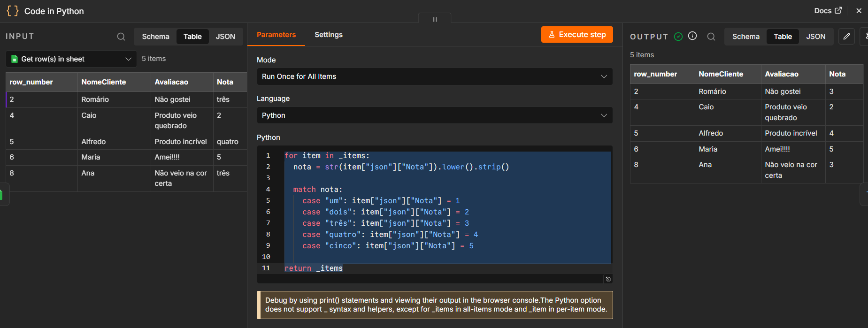Viewport: 868px width, 328px height.
Task: Search the OUTPUT panel data
Action: coord(711,37)
